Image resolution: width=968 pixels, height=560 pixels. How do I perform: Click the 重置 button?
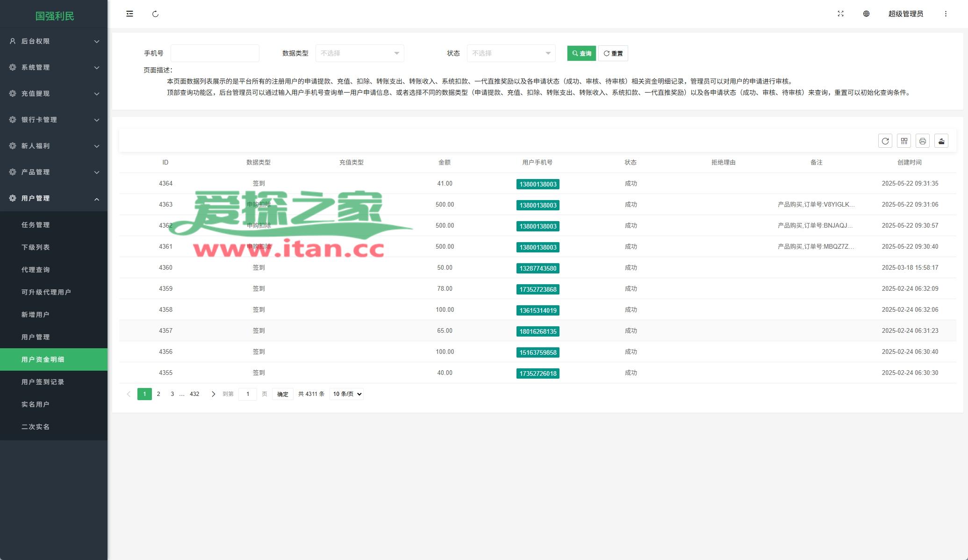(613, 53)
